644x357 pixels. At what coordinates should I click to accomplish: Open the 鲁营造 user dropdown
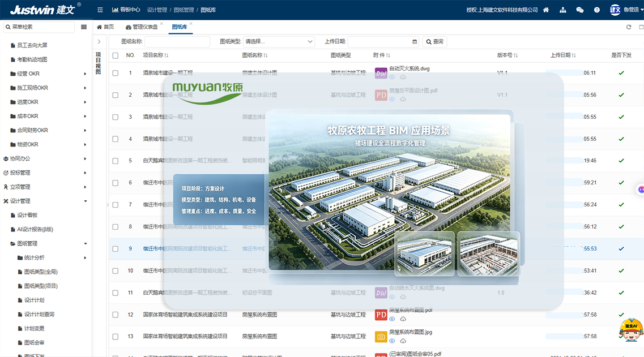click(x=633, y=10)
